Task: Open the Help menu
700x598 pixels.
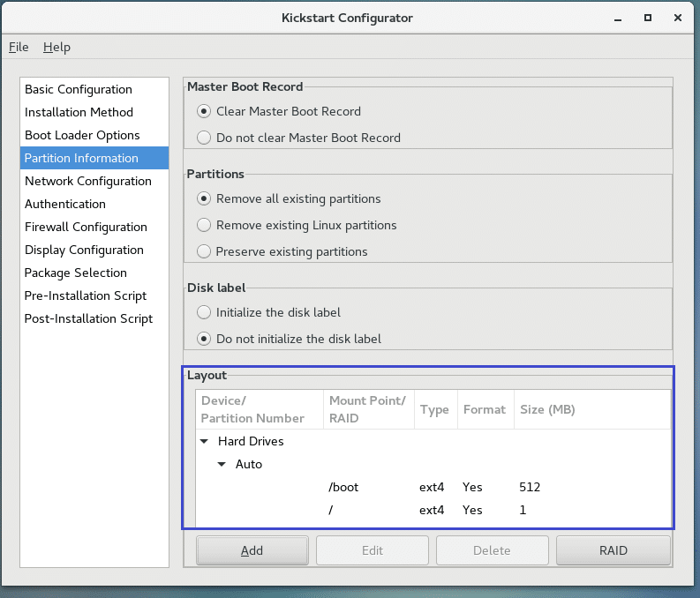Action: point(56,47)
